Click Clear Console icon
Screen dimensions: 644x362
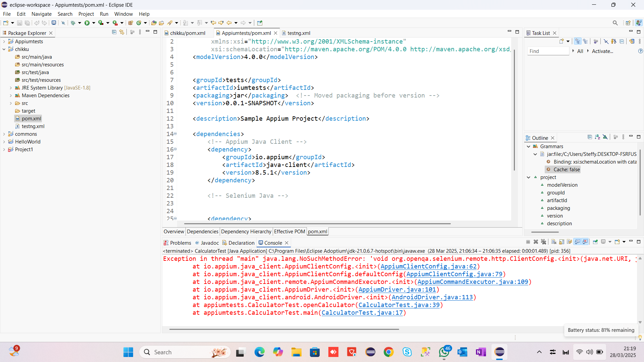coord(554,242)
